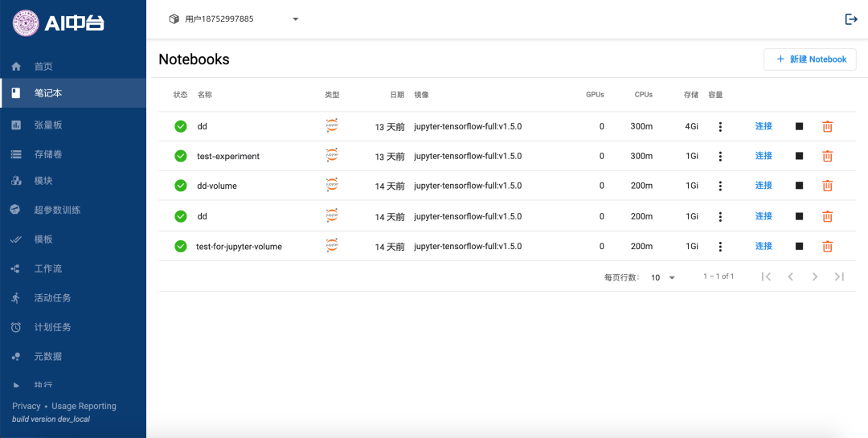The height and width of the screenshot is (438, 868).
Task: Select 笔记本 in the sidebar
Action: click(x=73, y=93)
